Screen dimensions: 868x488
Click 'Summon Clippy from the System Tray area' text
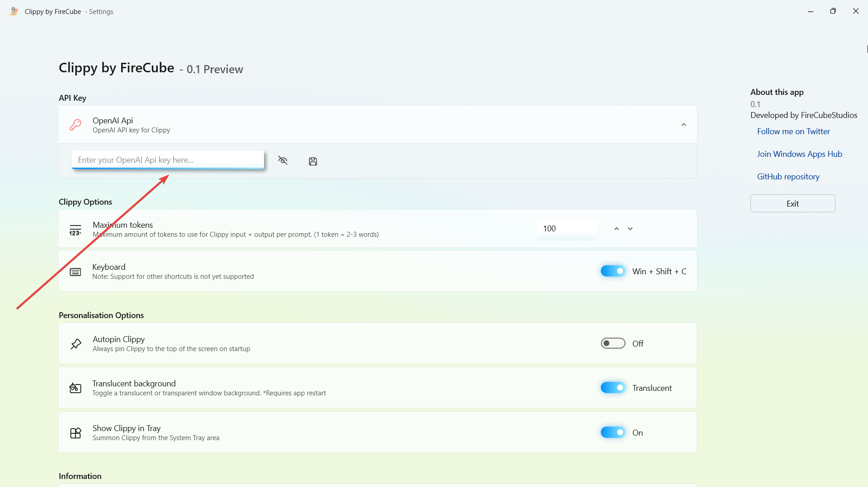point(156,438)
